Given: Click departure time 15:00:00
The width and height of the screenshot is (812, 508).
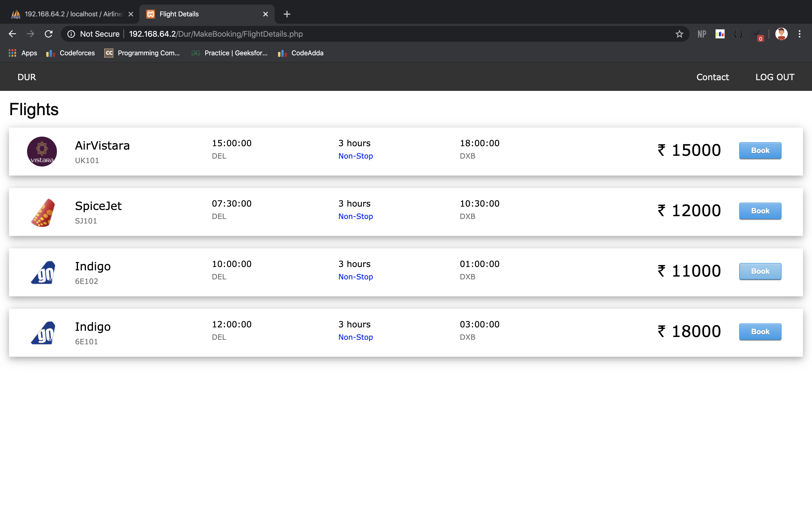Looking at the screenshot, I should (232, 143).
